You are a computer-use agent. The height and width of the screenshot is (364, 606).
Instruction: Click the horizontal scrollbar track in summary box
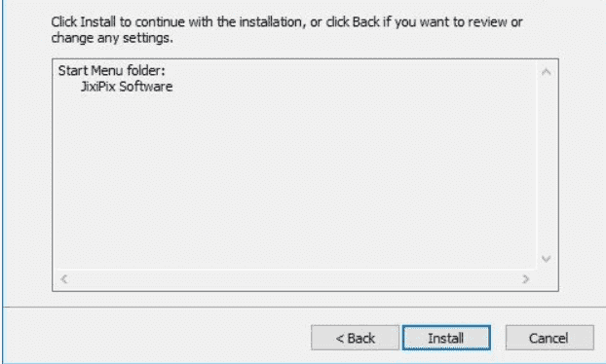click(294, 278)
